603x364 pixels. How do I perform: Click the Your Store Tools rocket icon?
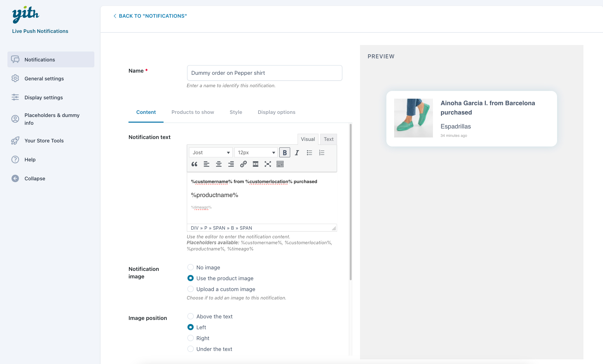click(15, 141)
